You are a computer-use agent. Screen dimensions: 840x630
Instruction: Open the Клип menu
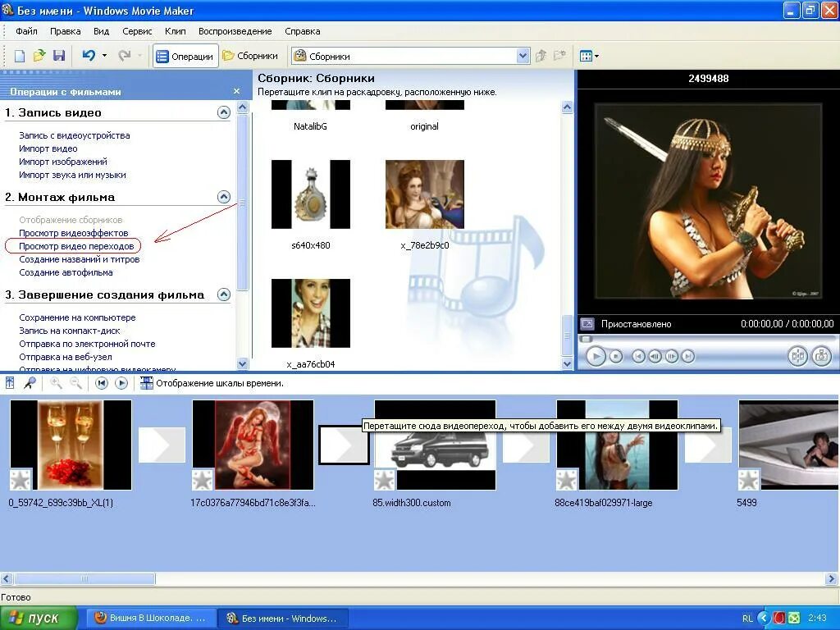click(176, 31)
